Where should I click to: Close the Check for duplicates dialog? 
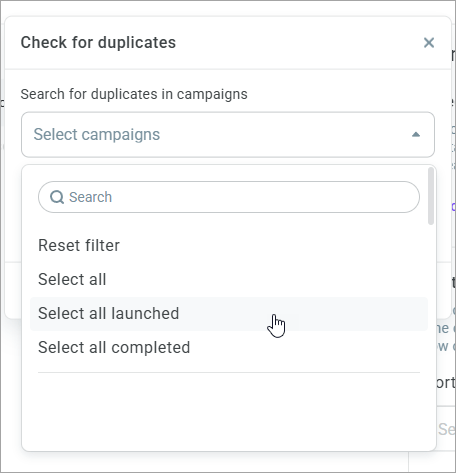click(429, 43)
